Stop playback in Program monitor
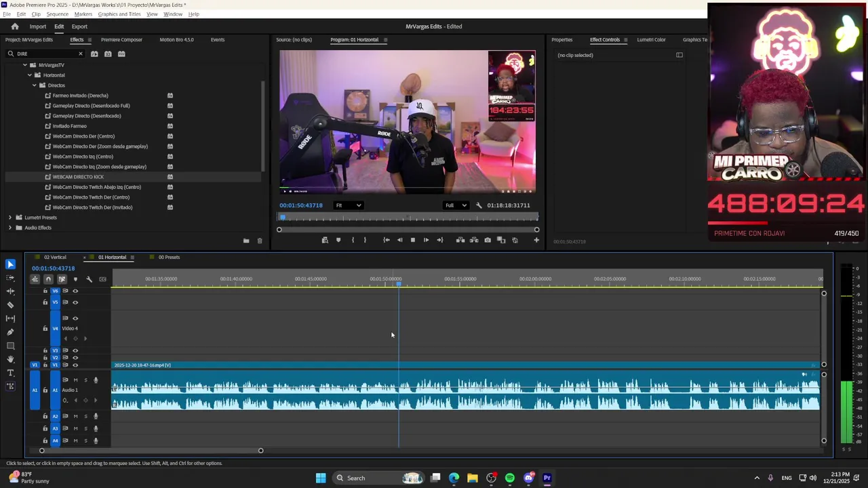The height and width of the screenshot is (488, 868). click(x=412, y=240)
